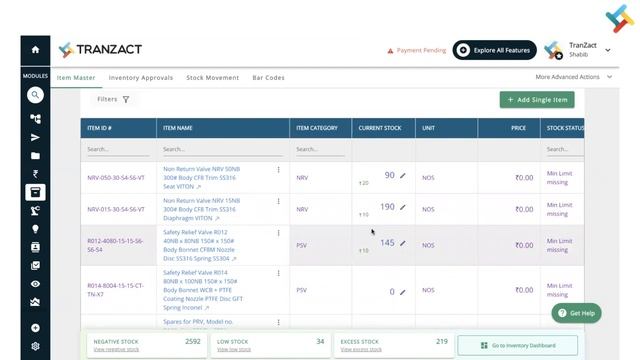Open the contacts badge module icon
The width and height of the screenshot is (640, 360).
36,247
